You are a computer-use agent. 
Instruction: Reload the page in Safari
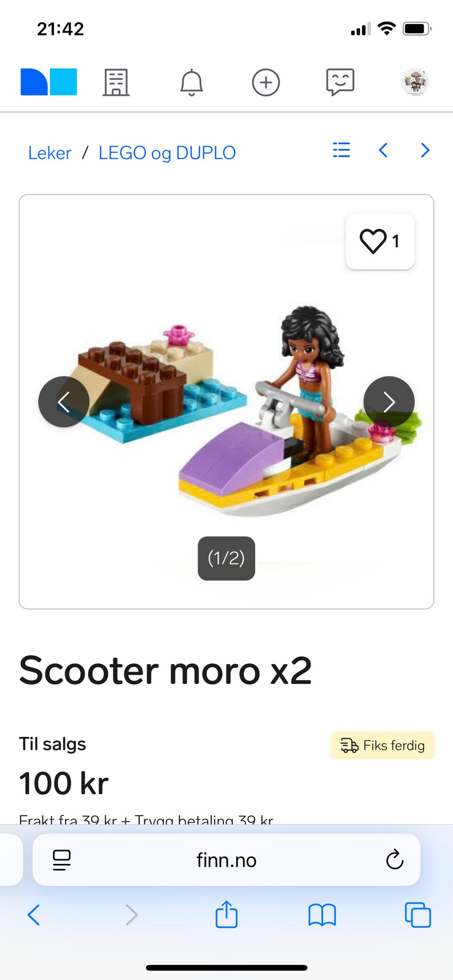394,860
